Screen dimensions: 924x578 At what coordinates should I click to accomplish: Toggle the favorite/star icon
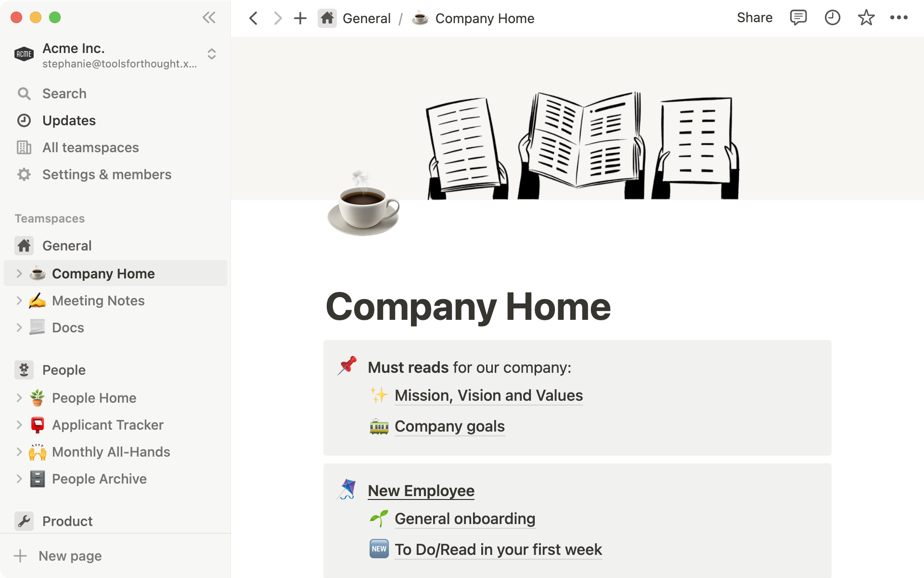point(866,18)
